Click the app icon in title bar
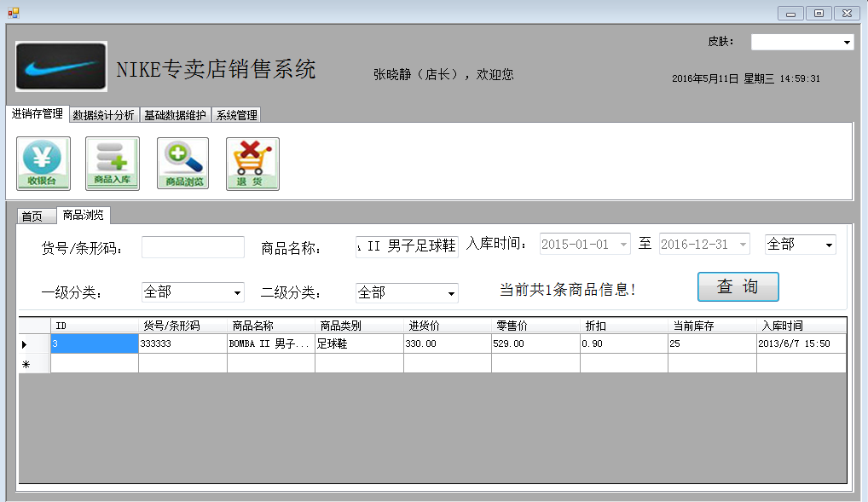This screenshot has width=868, height=502. 14,13
